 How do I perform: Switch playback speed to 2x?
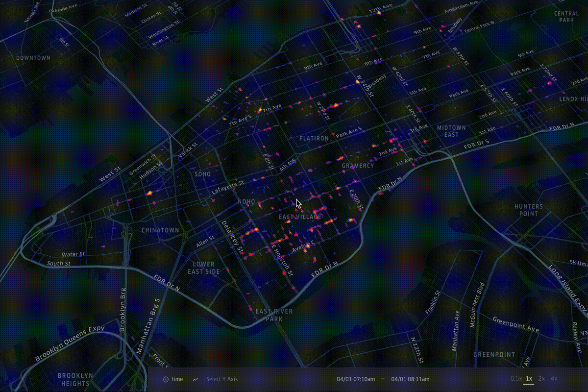(x=541, y=378)
